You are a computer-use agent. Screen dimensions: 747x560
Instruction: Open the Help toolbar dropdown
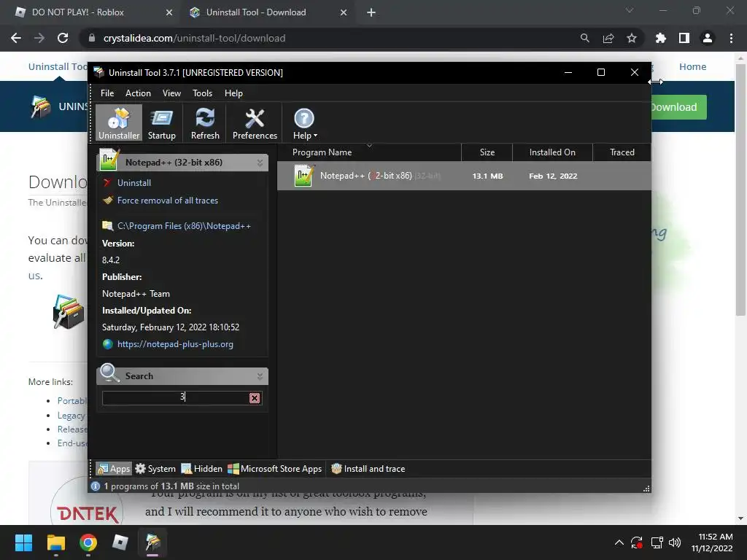point(304,123)
